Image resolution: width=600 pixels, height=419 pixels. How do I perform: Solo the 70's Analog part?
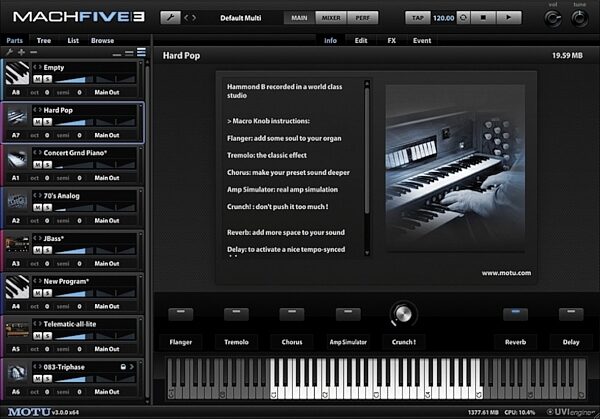point(47,207)
